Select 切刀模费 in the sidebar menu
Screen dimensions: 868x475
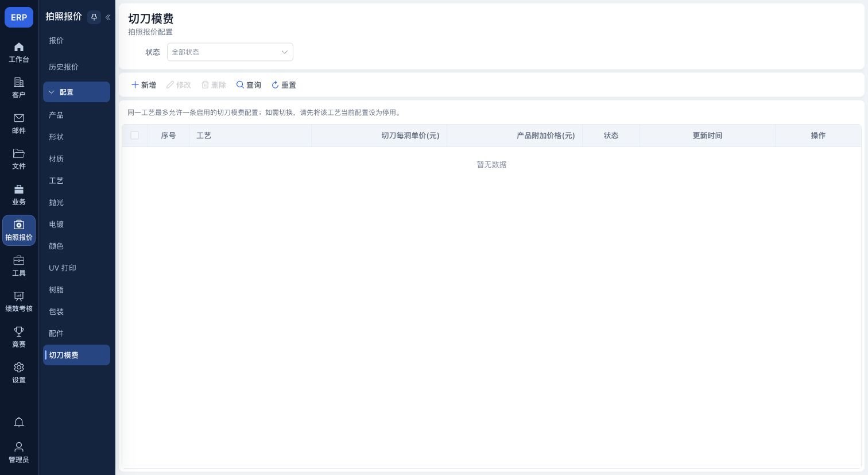(x=76, y=355)
